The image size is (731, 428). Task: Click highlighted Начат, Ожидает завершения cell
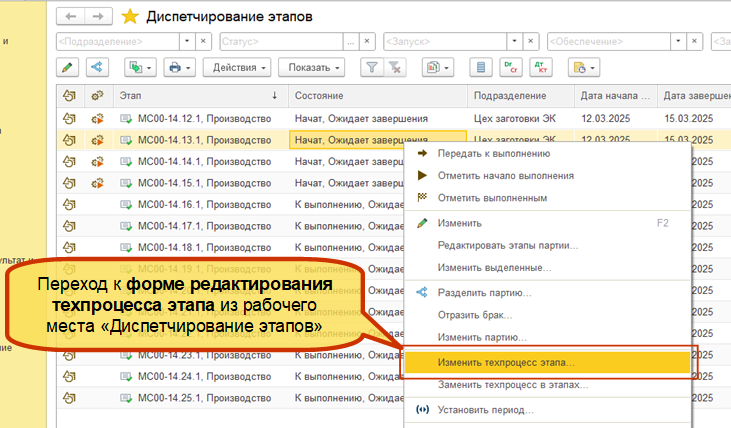coord(378,140)
